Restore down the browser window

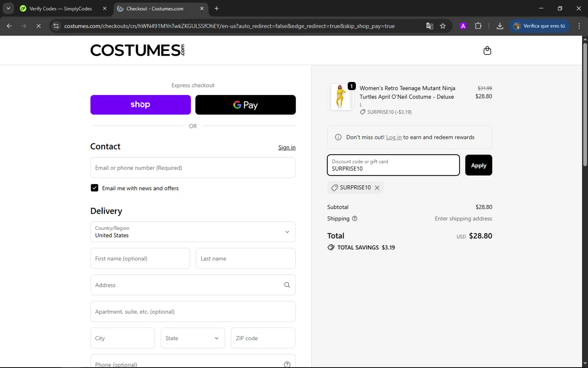(x=560, y=8)
